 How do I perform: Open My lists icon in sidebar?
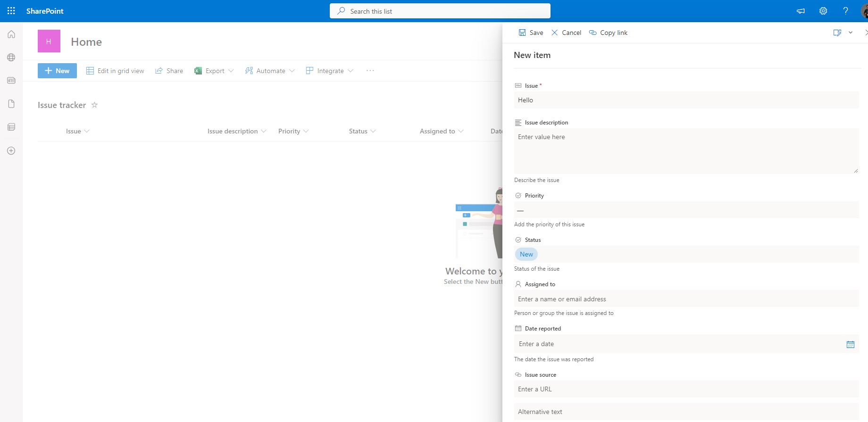click(11, 127)
